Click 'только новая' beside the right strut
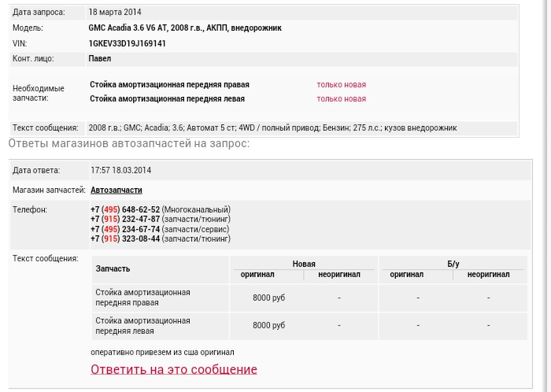This screenshot has height=392, width=551. point(341,84)
